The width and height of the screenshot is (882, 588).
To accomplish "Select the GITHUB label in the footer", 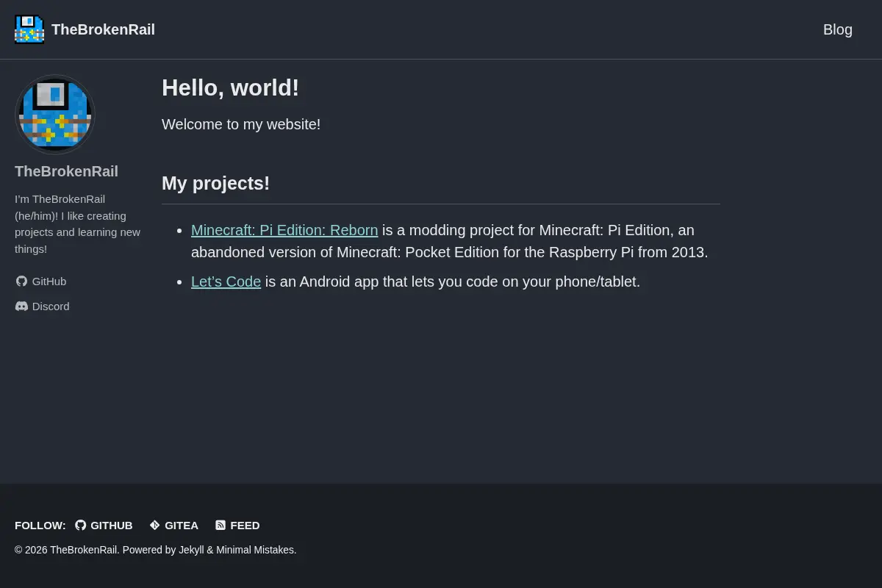I will click(x=112, y=526).
